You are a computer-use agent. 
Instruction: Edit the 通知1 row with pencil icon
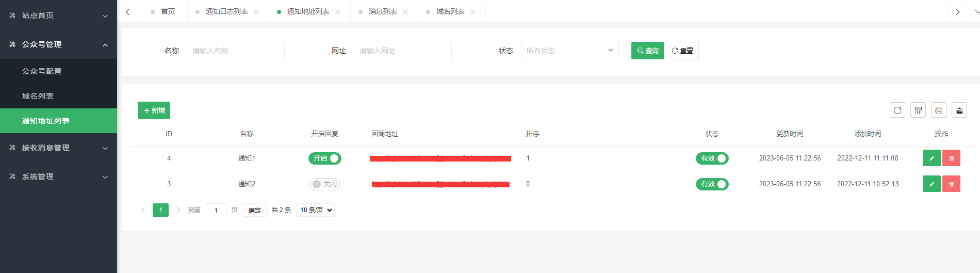932,158
